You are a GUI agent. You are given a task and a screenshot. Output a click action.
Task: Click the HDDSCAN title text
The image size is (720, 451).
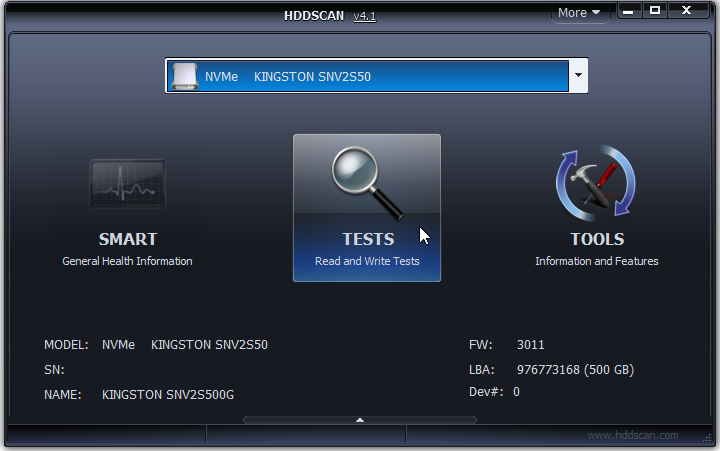click(x=314, y=16)
